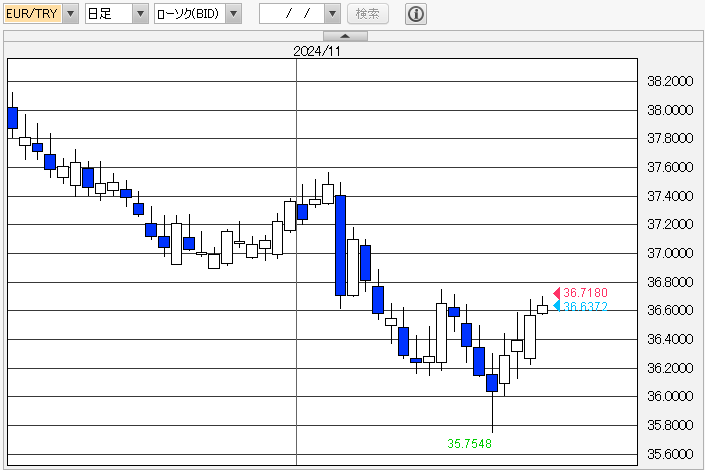Click the arrow beside the EUR/TRY selector
The image size is (705, 470).
tap(71, 13)
